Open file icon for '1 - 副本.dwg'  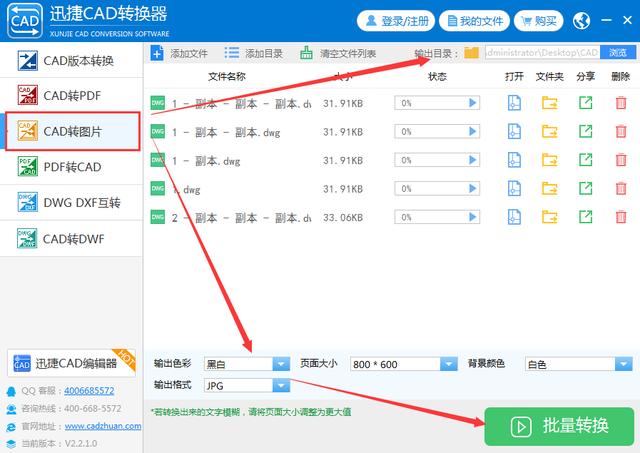tap(514, 160)
